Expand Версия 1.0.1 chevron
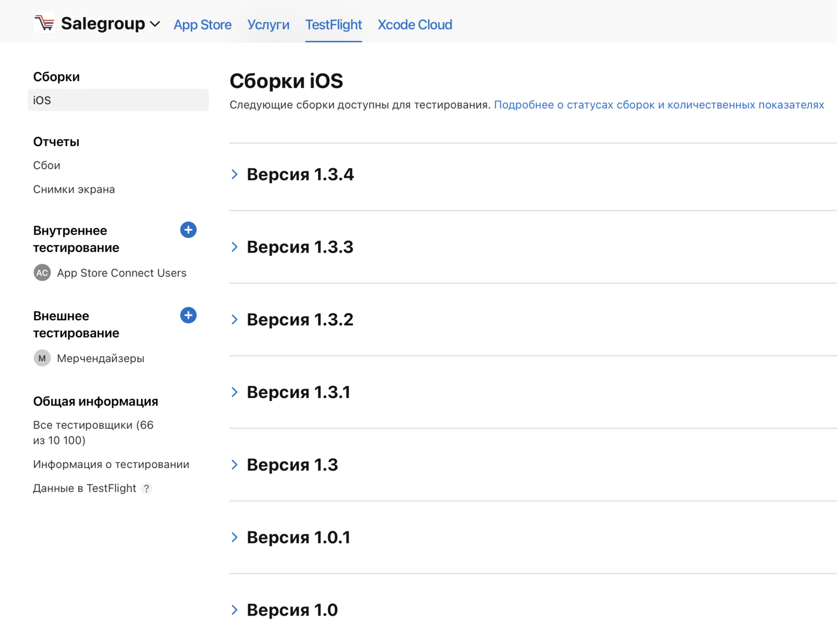The height and width of the screenshot is (644, 837). (x=235, y=537)
